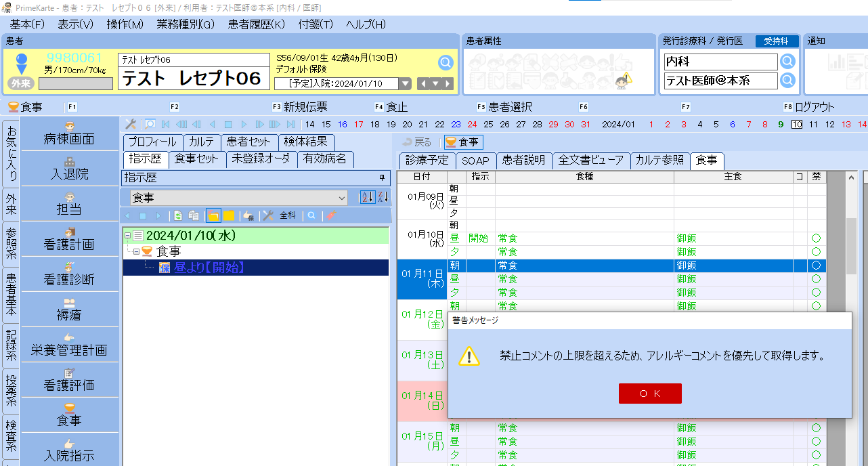The image size is (868, 466).
Task: Jump to the first date in the calendar navigation
Action: tap(166, 124)
